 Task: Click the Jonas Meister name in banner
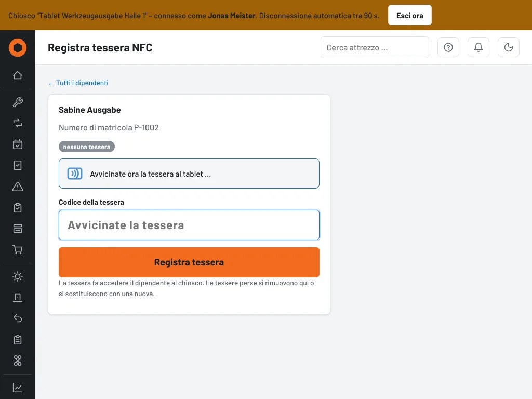click(x=231, y=16)
